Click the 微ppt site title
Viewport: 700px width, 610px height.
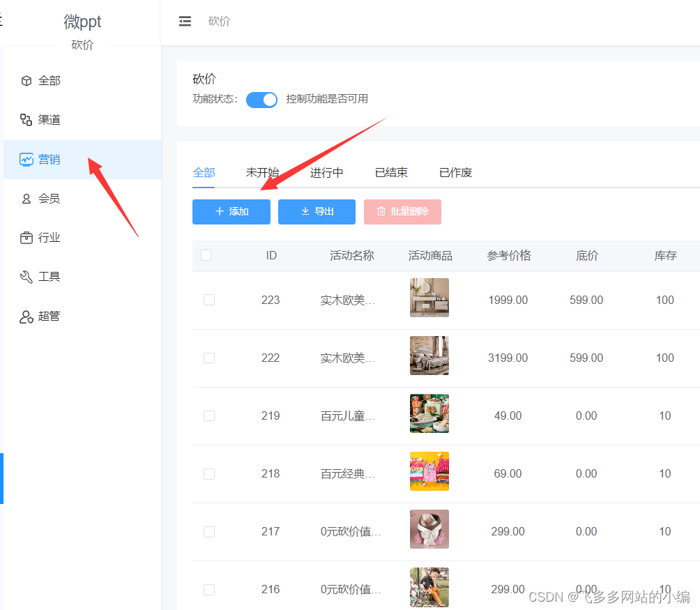click(x=82, y=22)
